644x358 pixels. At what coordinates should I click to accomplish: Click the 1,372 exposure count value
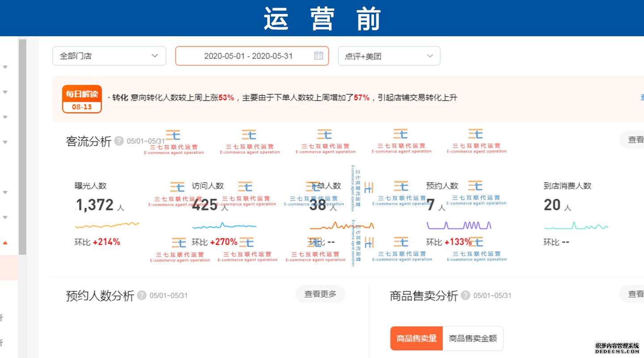coord(95,205)
